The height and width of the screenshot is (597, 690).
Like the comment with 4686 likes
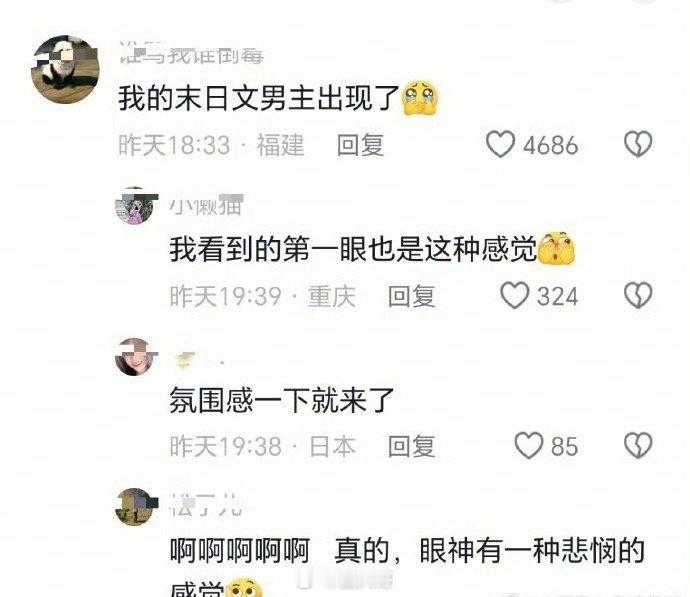click(500, 144)
